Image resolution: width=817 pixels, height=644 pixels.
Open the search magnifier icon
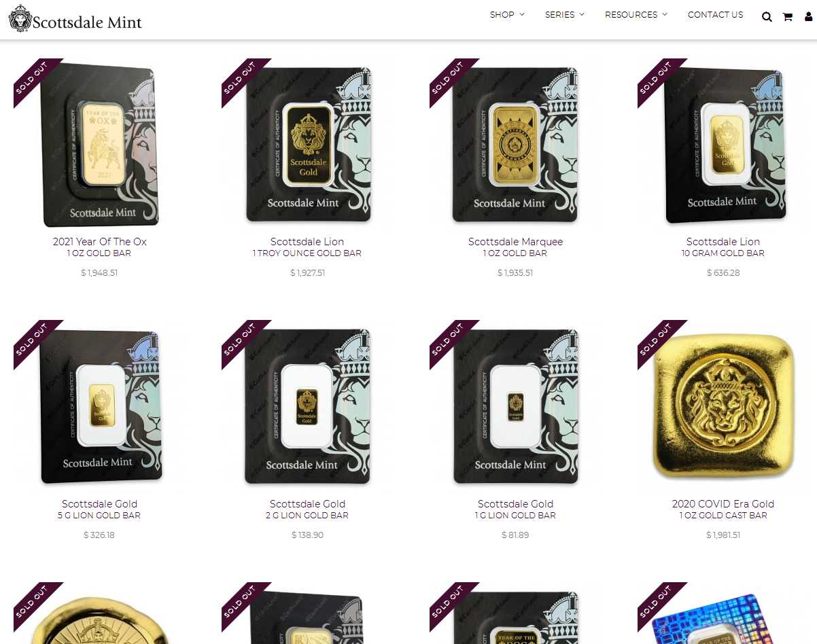point(767,17)
